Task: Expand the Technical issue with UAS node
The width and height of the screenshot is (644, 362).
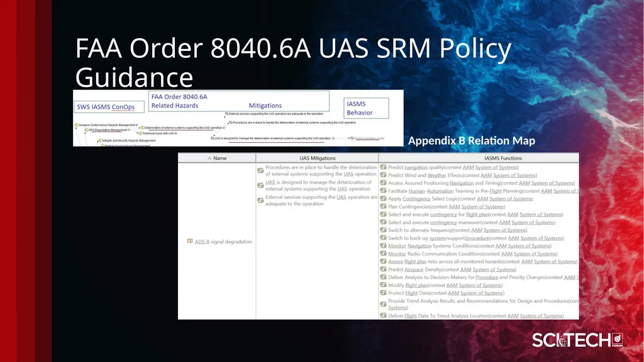Action: pos(176,133)
